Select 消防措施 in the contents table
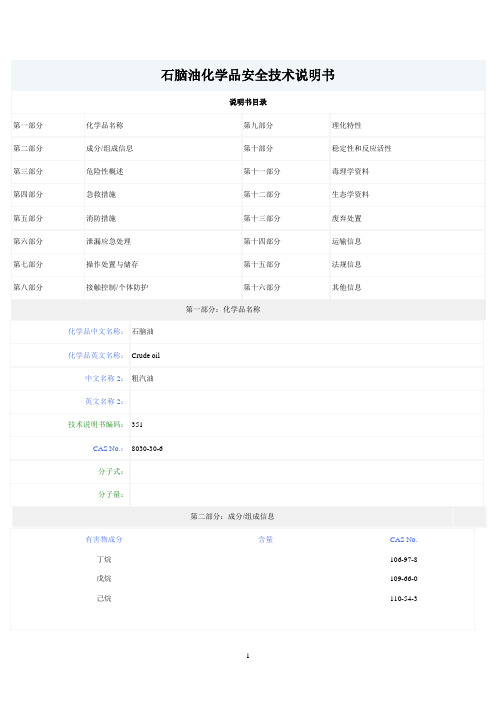This screenshot has height=702, width=496. 101,218
